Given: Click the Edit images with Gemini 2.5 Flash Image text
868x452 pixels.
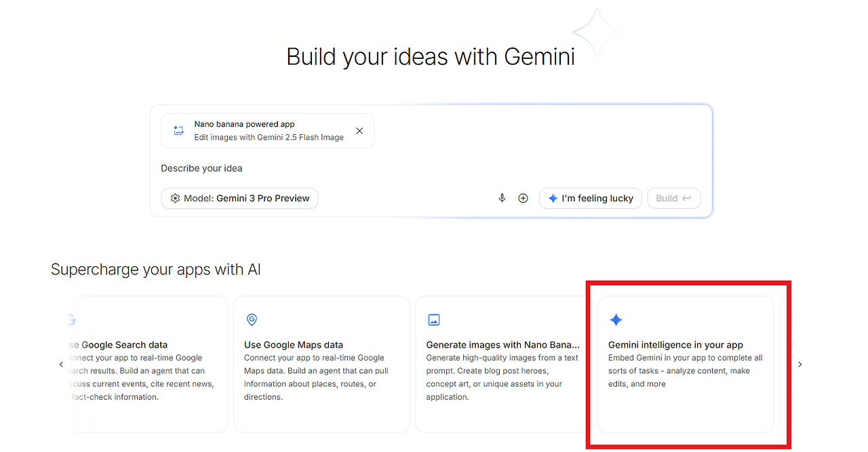Looking at the screenshot, I should tap(269, 138).
